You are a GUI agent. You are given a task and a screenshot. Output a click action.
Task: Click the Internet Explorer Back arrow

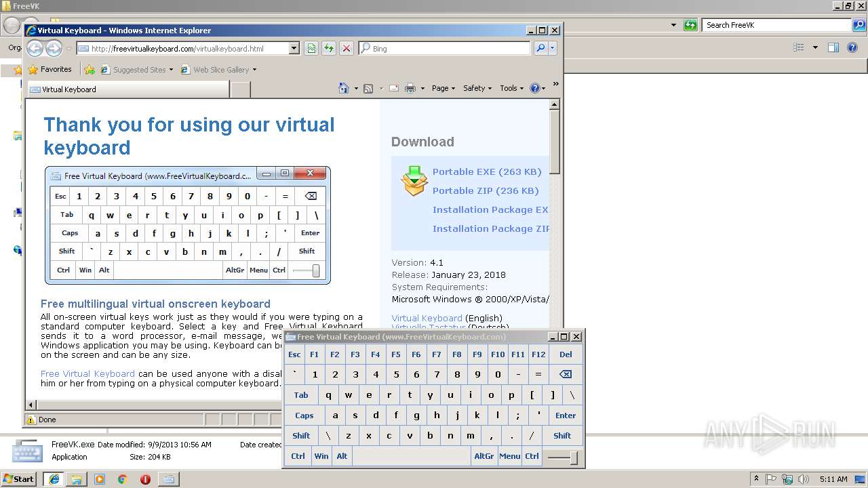(x=35, y=48)
